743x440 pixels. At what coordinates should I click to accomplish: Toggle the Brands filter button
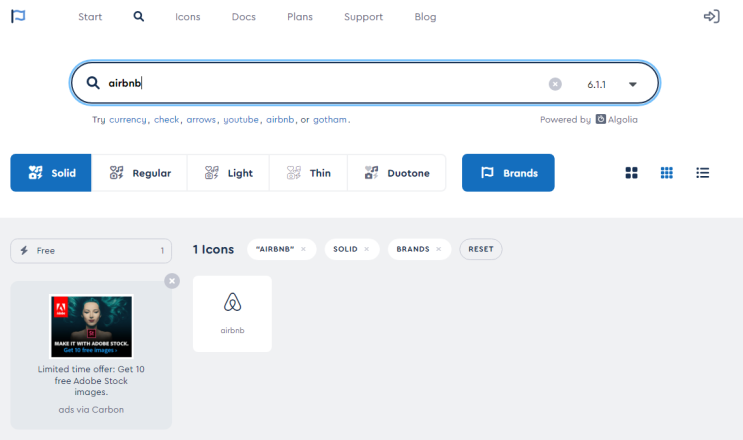(508, 173)
